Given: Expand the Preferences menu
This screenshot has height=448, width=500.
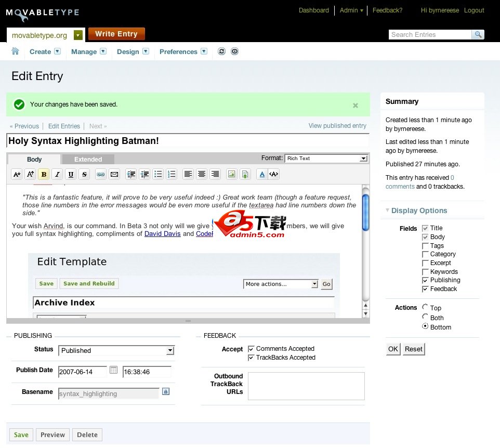Looking at the screenshot, I should [204, 51].
